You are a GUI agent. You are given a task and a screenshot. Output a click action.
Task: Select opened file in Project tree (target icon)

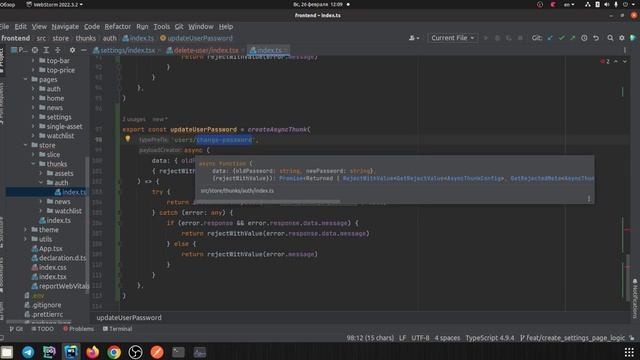point(35,50)
